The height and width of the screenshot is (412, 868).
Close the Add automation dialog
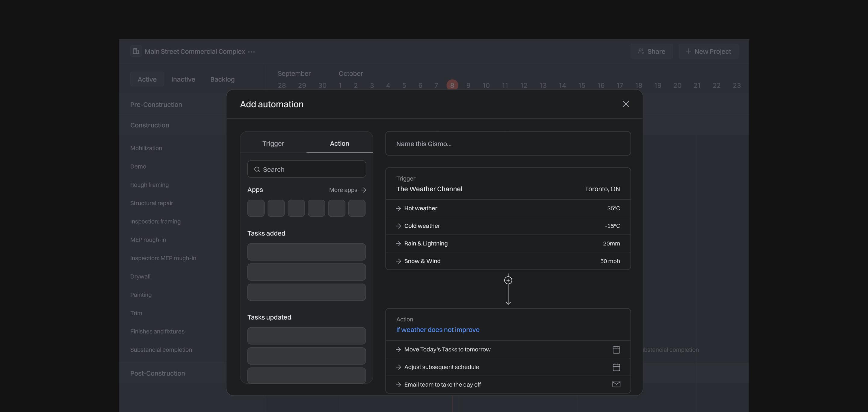click(626, 104)
